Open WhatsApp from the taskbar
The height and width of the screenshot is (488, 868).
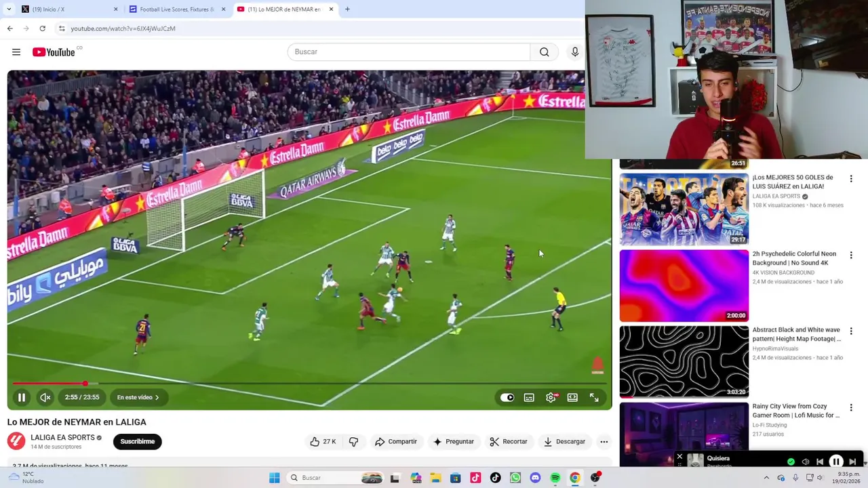point(515,478)
